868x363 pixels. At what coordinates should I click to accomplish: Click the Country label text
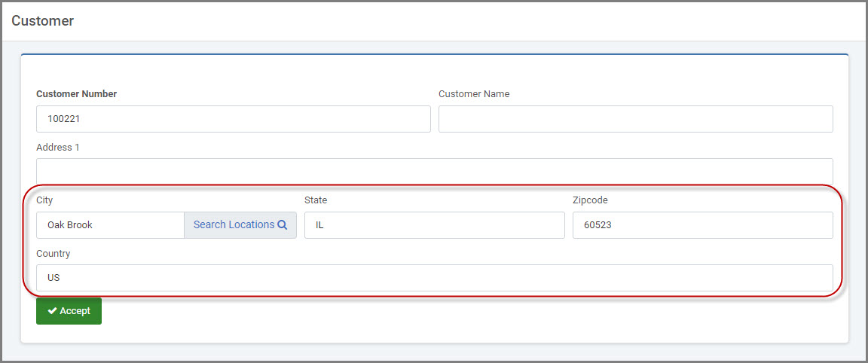pos(53,254)
